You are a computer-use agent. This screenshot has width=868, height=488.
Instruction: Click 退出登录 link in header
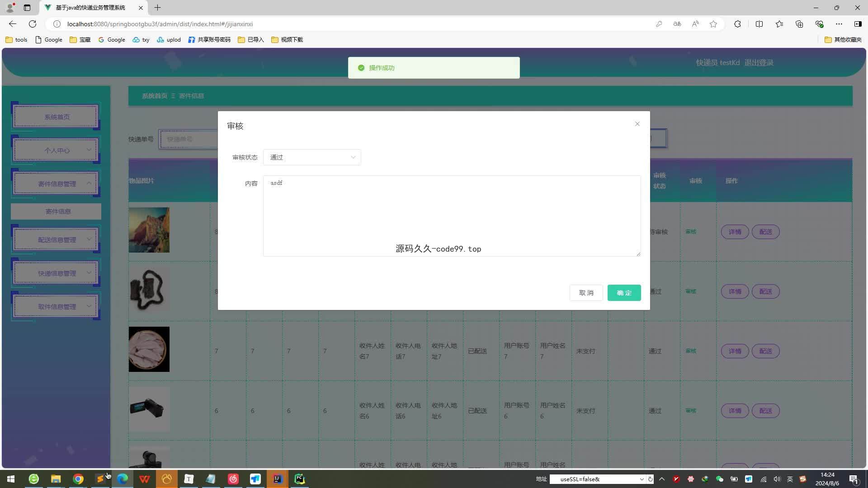[x=759, y=63]
